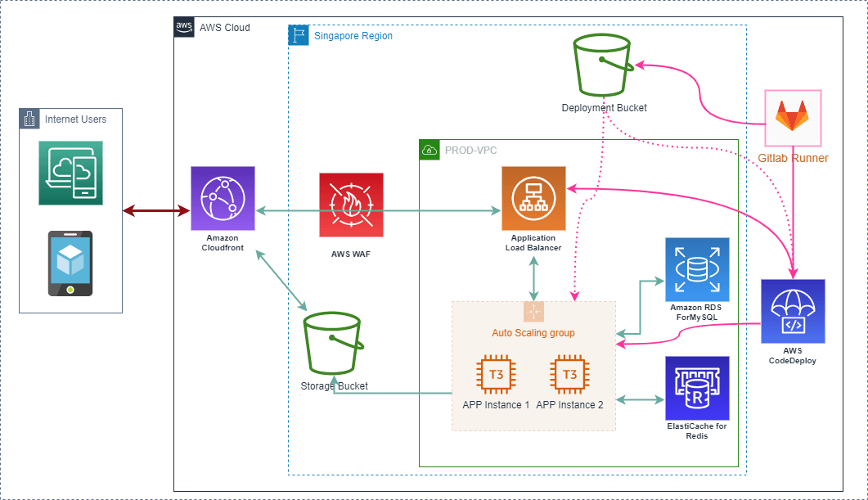This screenshot has height=500, width=868.
Task: Click the Application Load Balancer icon
Action: [533, 198]
